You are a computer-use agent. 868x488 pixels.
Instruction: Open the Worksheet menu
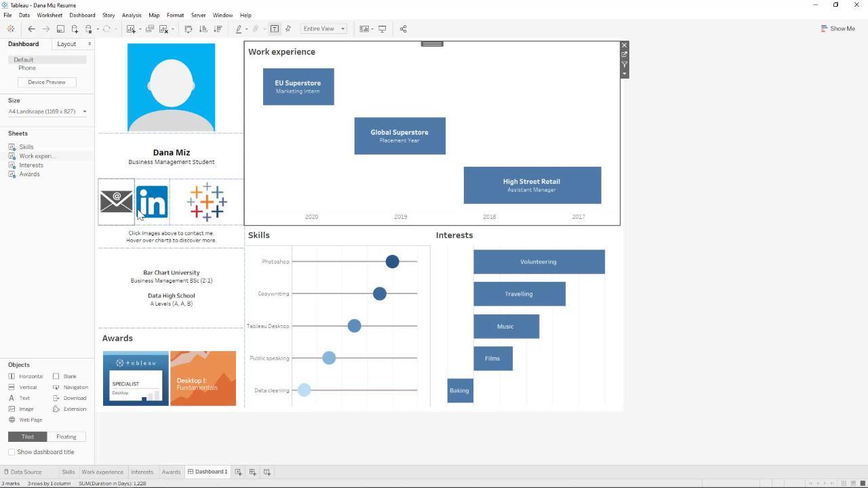tap(50, 15)
